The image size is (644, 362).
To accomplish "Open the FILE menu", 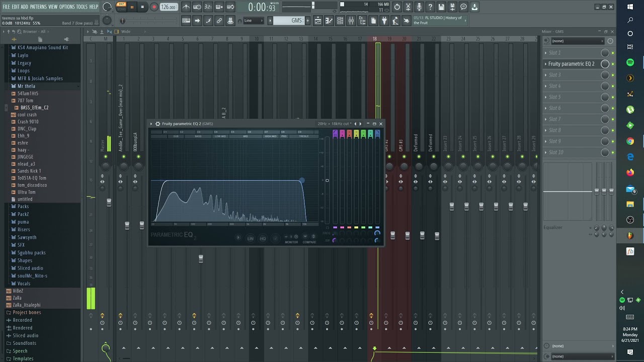I will [x=6, y=7].
